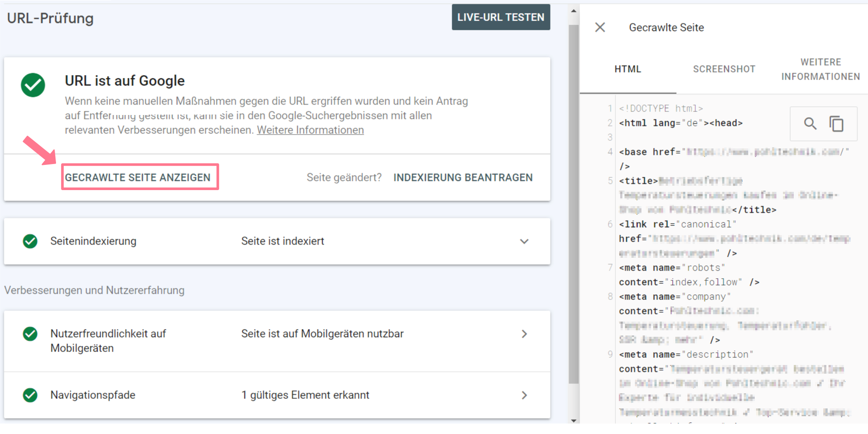
Task: Click scrollbar up arrow of main panel
Action: coord(574,10)
